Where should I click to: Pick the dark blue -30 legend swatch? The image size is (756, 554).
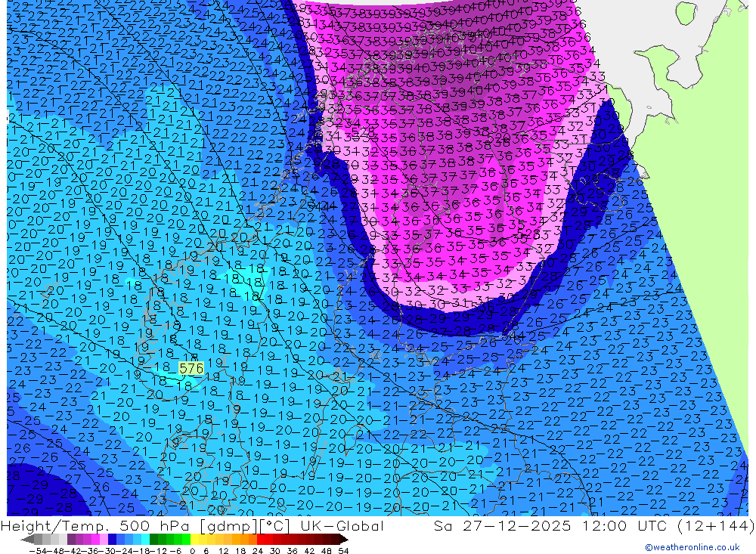coord(113,540)
